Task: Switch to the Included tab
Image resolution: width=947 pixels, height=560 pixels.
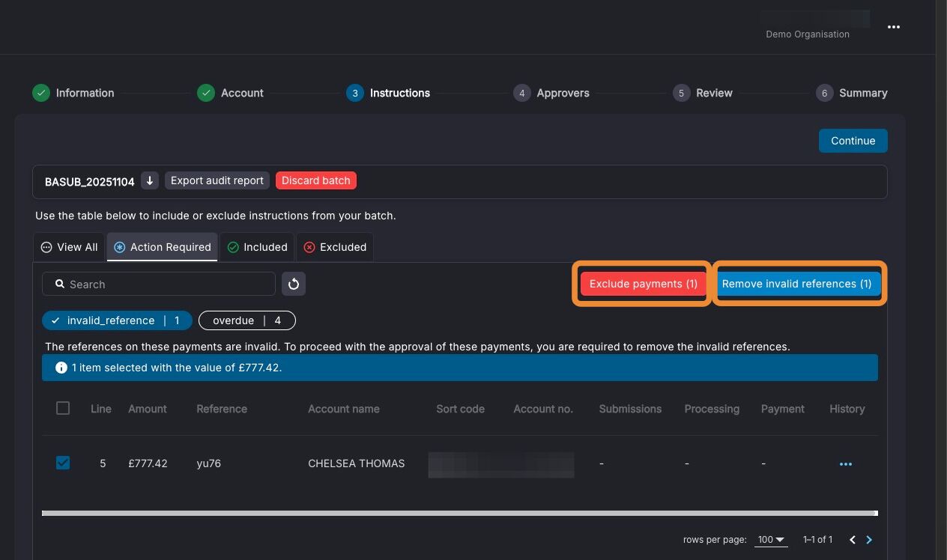Action: [257, 247]
